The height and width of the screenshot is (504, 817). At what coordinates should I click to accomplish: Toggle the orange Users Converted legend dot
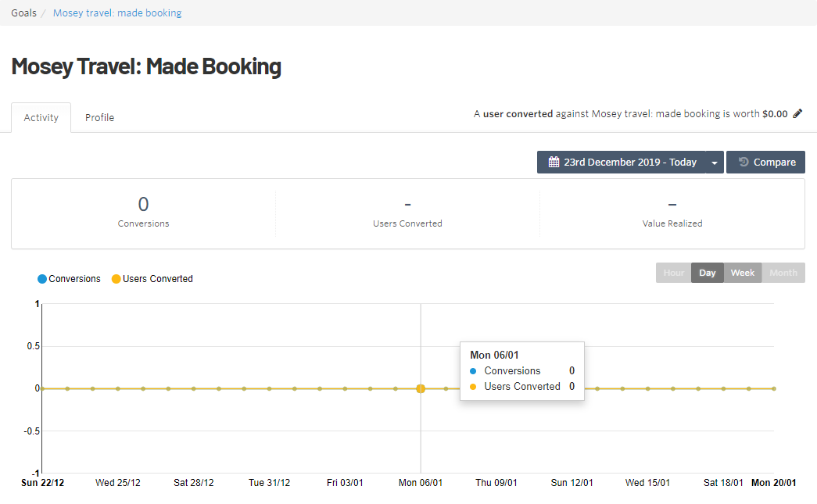[116, 279]
